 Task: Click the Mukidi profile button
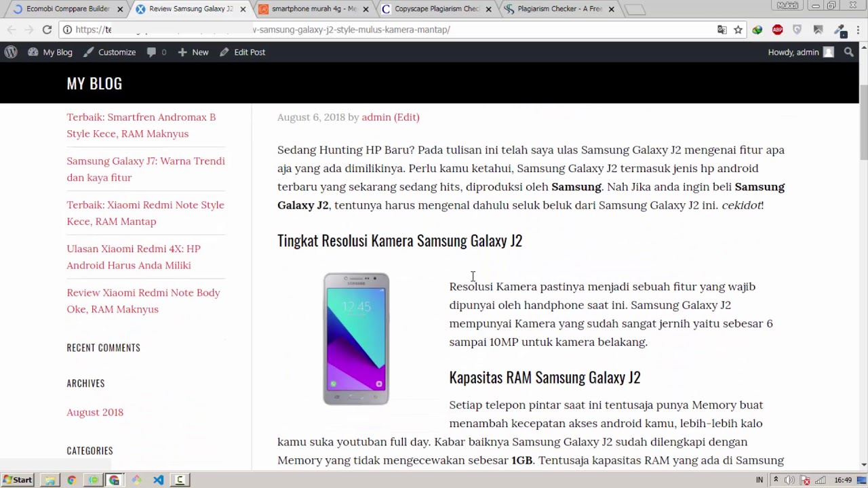[x=787, y=5]
